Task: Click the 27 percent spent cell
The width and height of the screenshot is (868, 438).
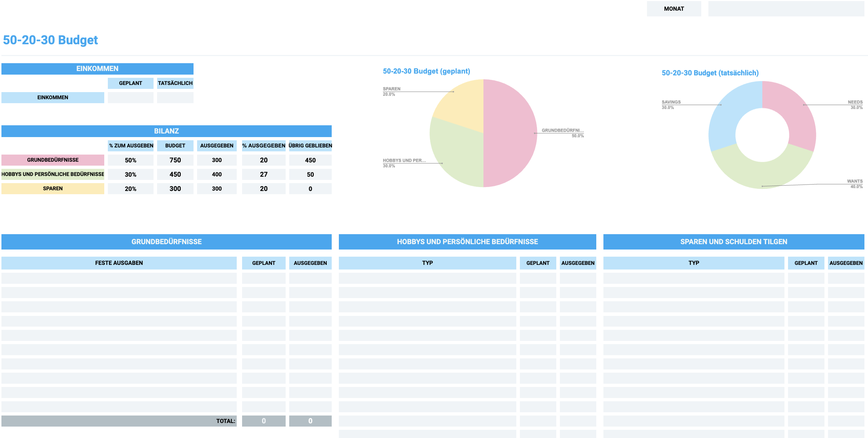Action: [x=264, y=174]
